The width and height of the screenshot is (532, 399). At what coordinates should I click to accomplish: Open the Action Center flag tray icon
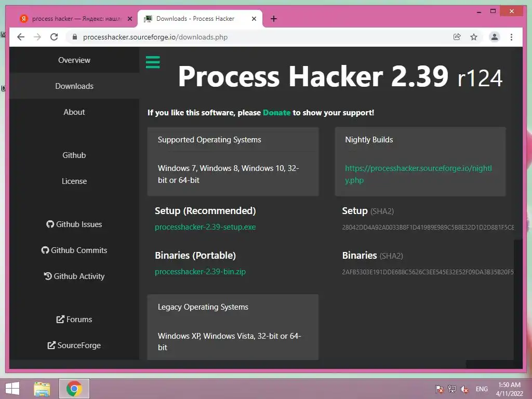[x=440, y=389]
